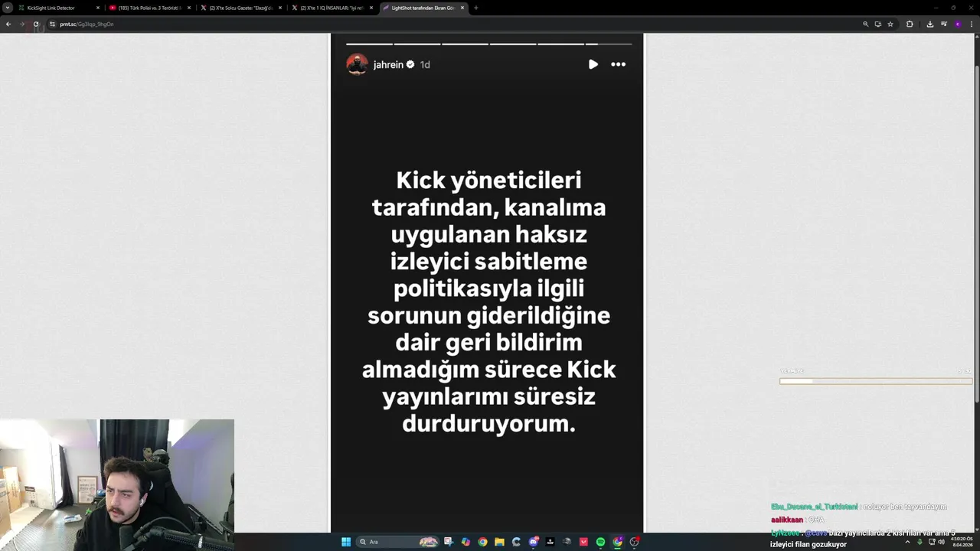Click the stream overlay progress bar
The width and height of the screenshot is (980, 551).
tap(876, 381)
